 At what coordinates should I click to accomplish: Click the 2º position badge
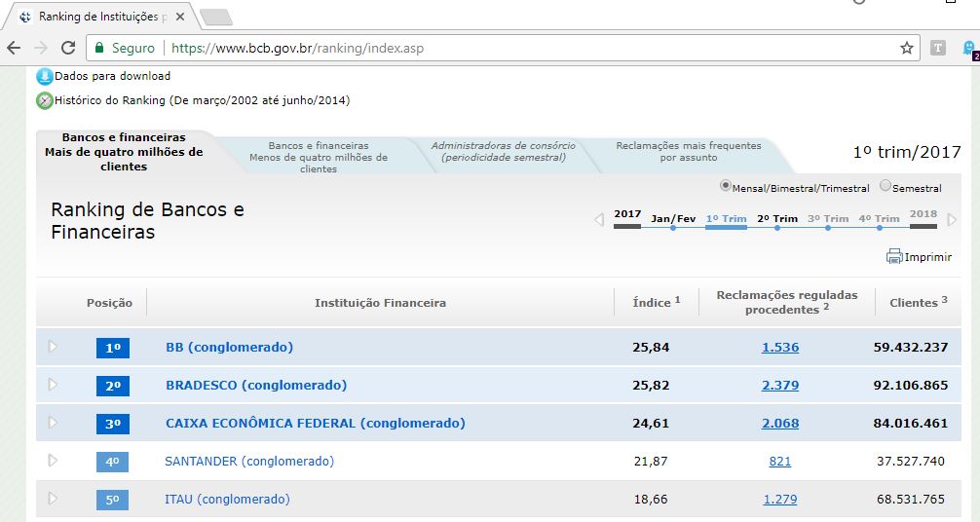[x=112, y=386]
